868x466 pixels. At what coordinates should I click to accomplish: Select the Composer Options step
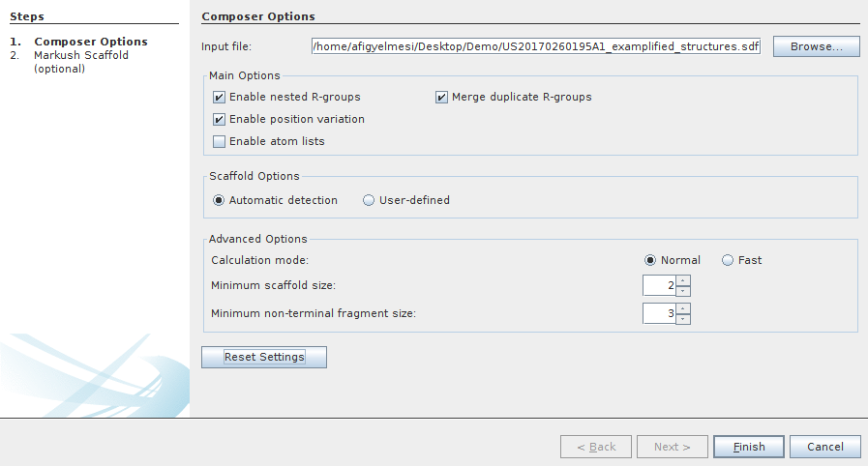pos(91,42)
